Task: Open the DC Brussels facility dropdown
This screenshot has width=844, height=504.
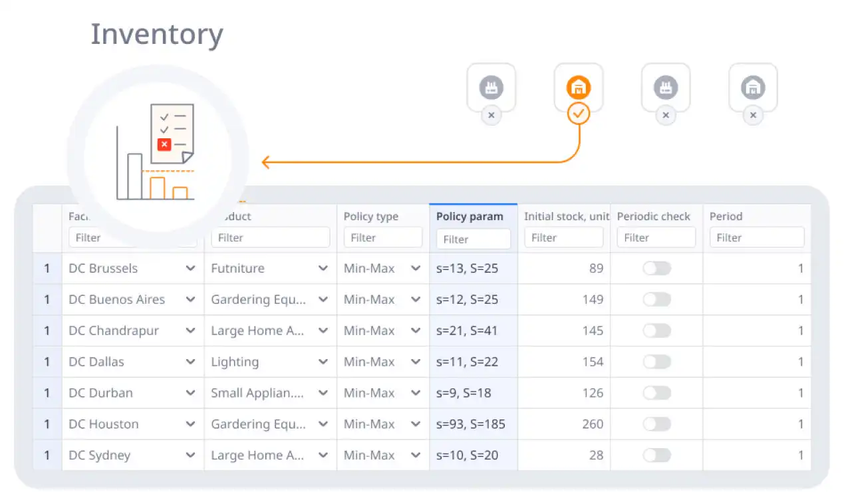Action: tap(190, 269)
